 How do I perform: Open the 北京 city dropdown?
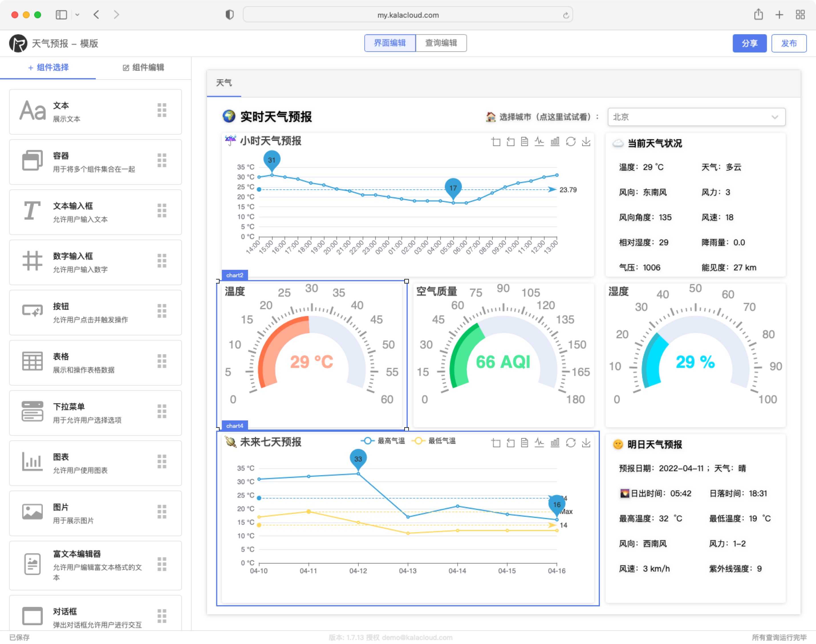point(697,117)
